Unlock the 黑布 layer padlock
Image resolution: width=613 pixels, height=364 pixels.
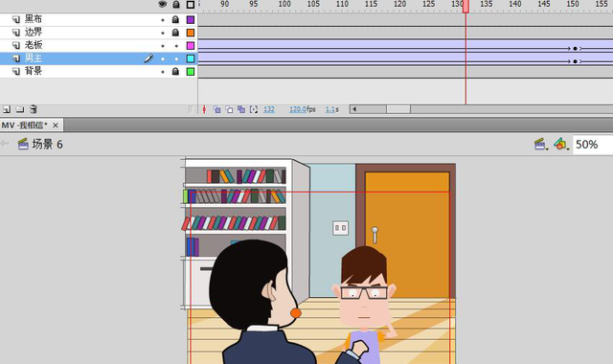[175, 19]
